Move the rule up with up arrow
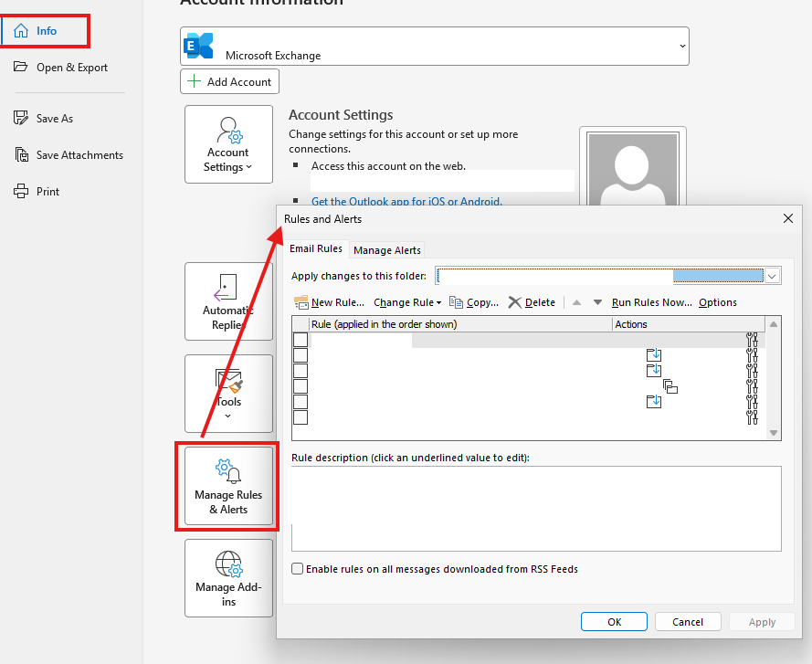This screenshot has width=812, height=664. (577, 302)
